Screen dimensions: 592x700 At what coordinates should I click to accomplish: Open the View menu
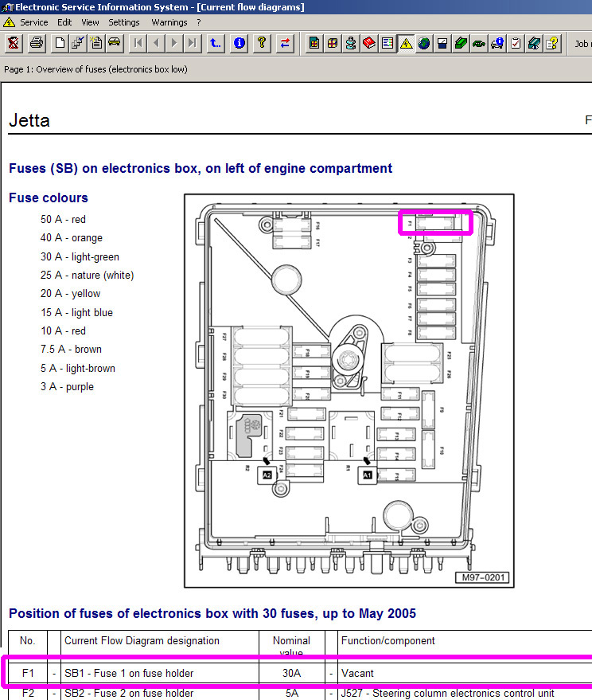(x=91, y=22)
